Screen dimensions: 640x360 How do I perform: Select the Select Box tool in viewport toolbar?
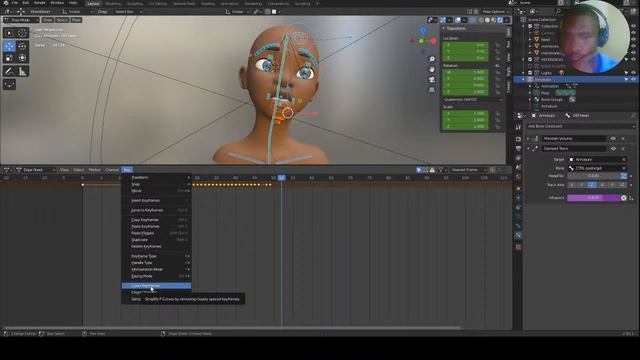click(x=9, y=33)
